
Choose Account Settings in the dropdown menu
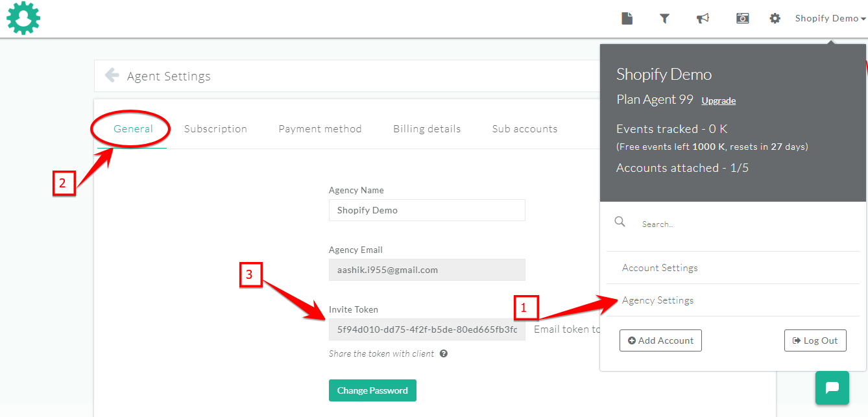[660, 268]
